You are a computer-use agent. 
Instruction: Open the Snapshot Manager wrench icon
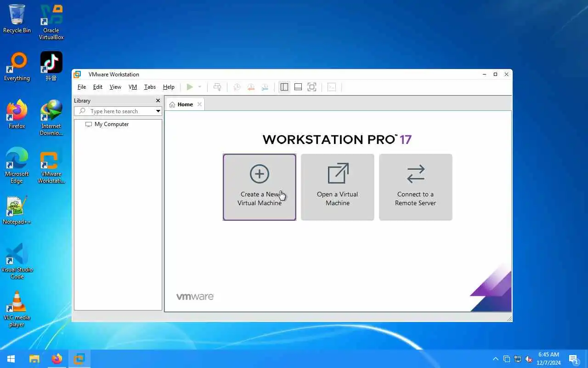tap(265, 87)
